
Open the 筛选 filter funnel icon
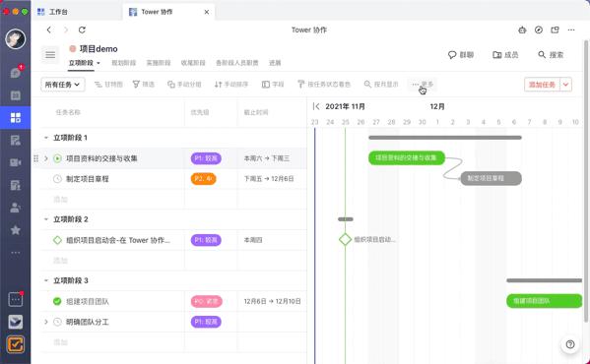136,85
